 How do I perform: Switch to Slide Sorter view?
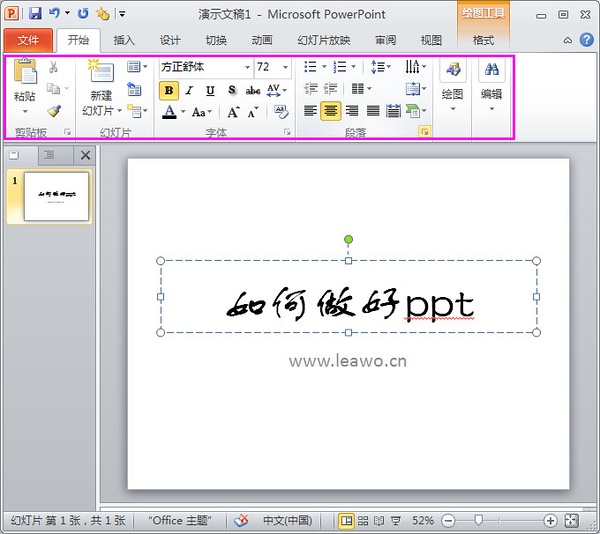click(x=363, y=521)
